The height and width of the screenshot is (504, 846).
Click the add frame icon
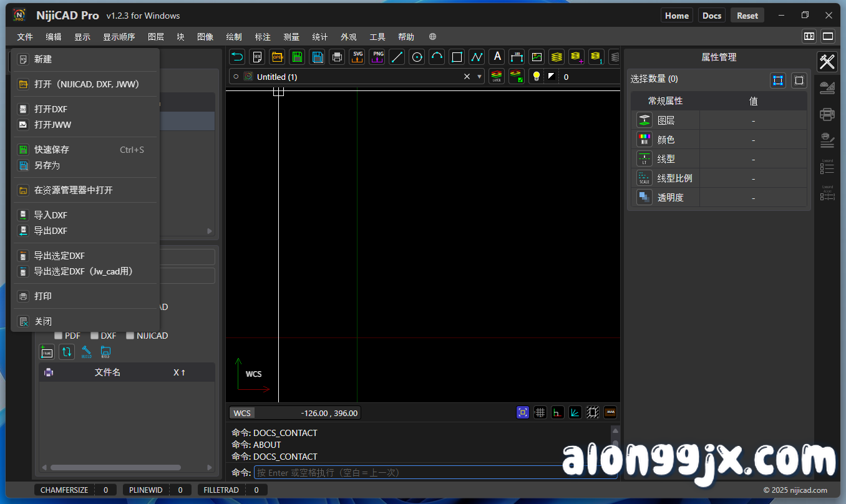[47, 352]
